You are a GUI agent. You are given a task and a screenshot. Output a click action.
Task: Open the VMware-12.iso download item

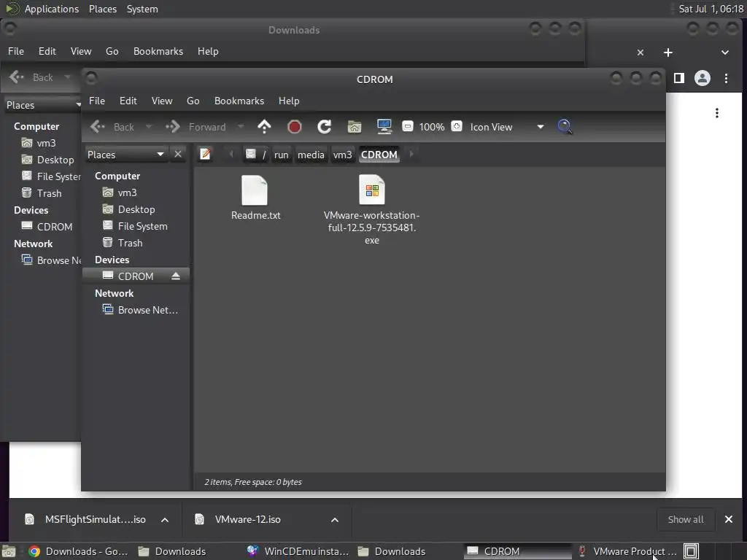pos(248,519)
